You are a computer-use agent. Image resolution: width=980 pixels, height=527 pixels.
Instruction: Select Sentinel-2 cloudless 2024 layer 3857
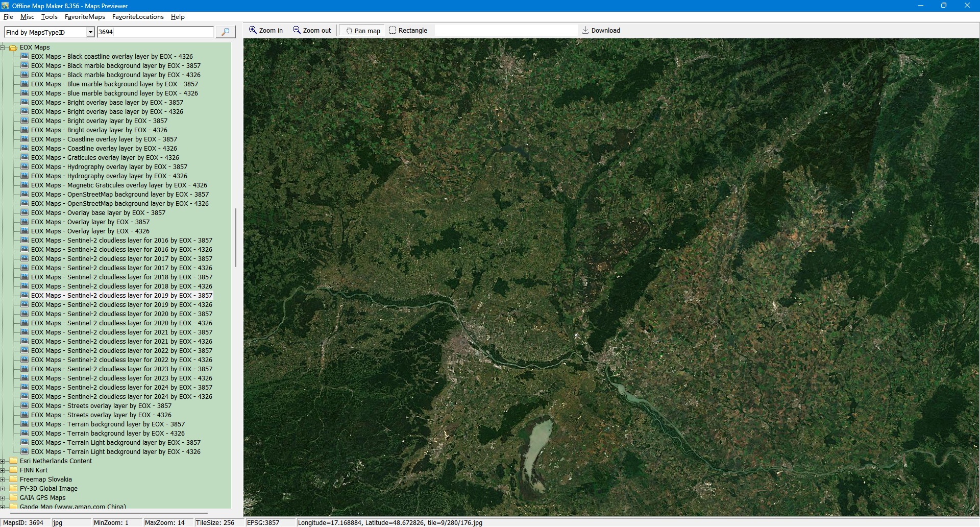(x=121, y=388)
